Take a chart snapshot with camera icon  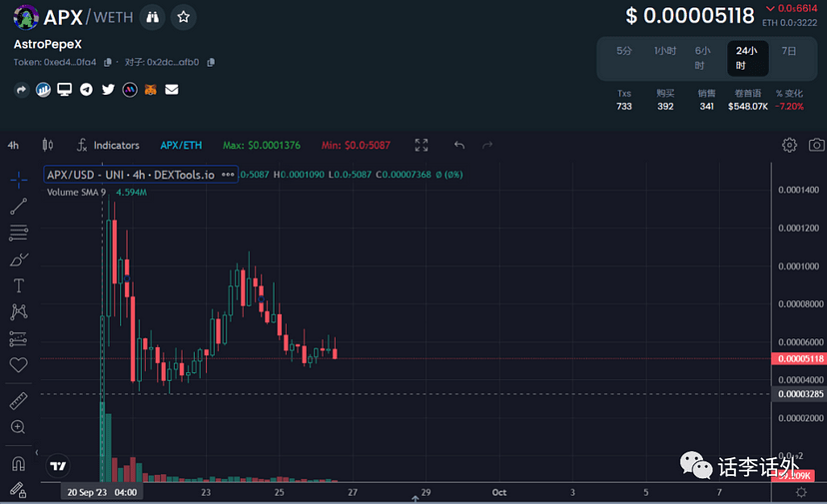pos(816,145)
